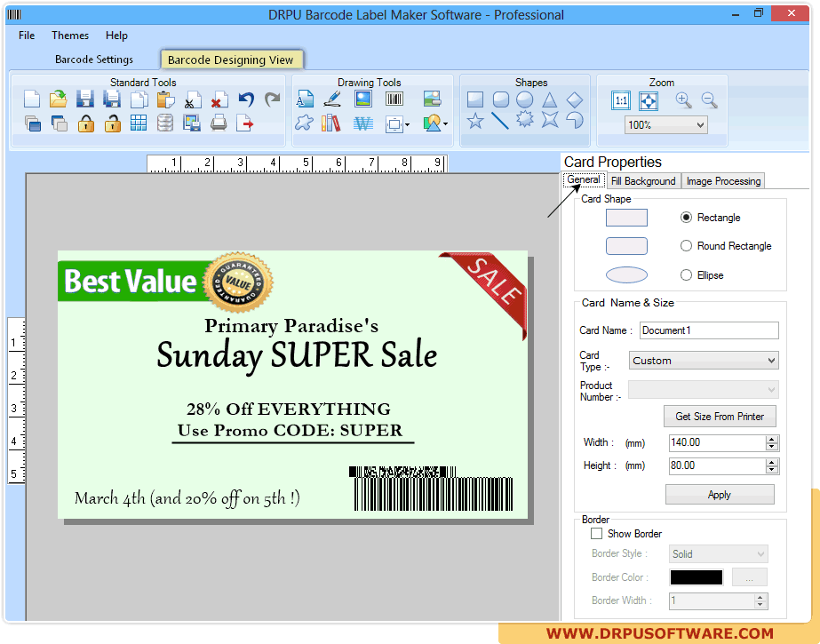Export with the red arrow page icon

click(x=244, y=123)
